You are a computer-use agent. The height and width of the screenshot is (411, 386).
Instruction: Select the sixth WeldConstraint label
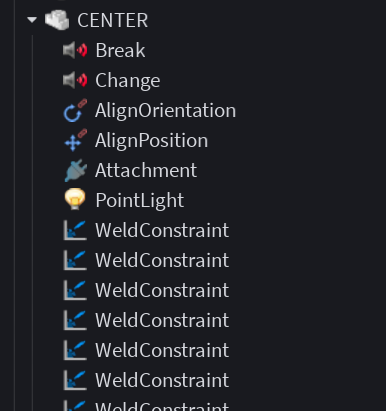[x=162, y=380]
